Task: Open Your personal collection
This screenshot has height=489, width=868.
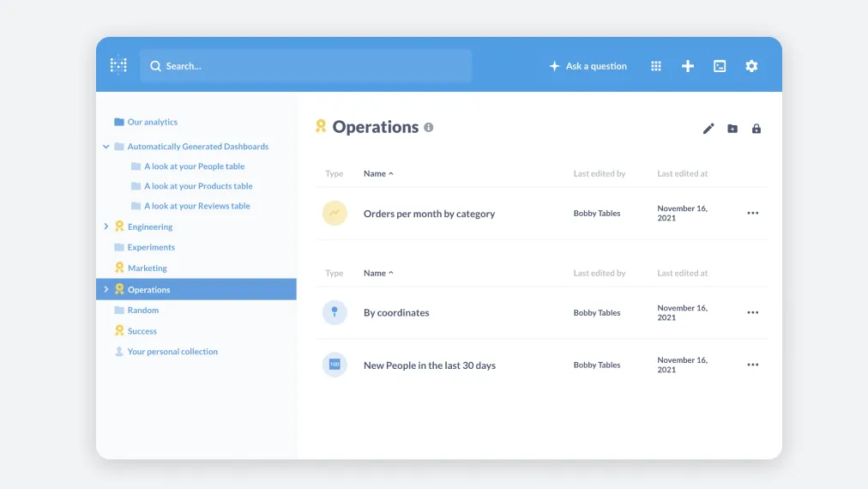Action: point(172,352)
